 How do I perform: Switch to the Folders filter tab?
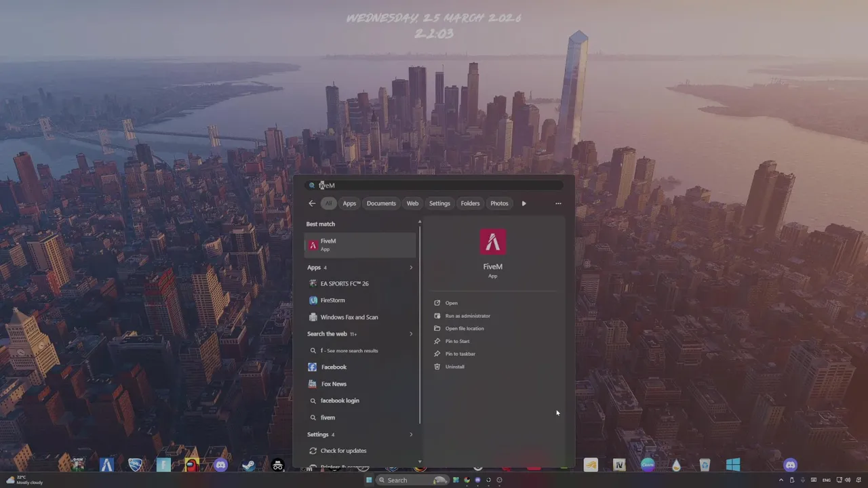coord(470,203)
